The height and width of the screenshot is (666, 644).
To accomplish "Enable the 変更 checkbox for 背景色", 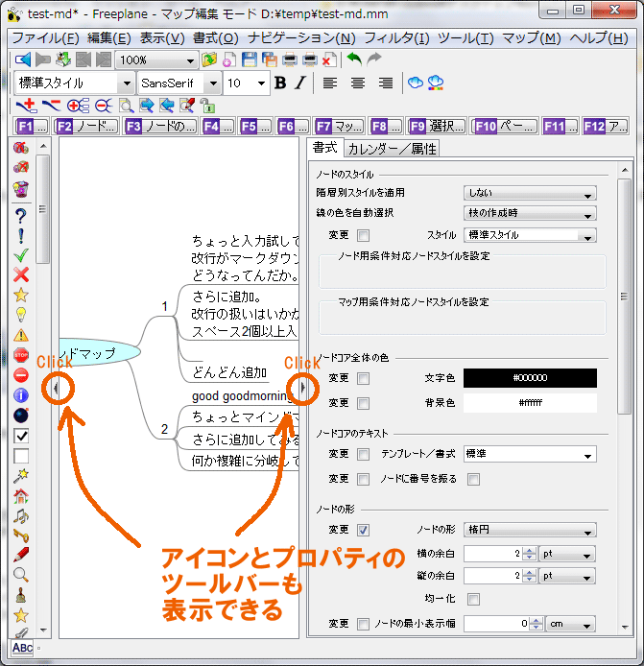I will point(363,403).
